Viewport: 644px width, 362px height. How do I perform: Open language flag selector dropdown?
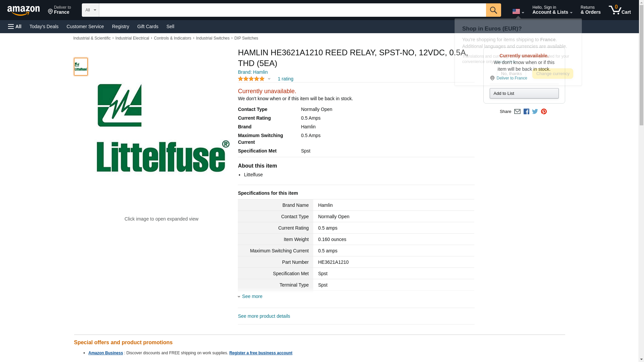click(x=518, y=11)
